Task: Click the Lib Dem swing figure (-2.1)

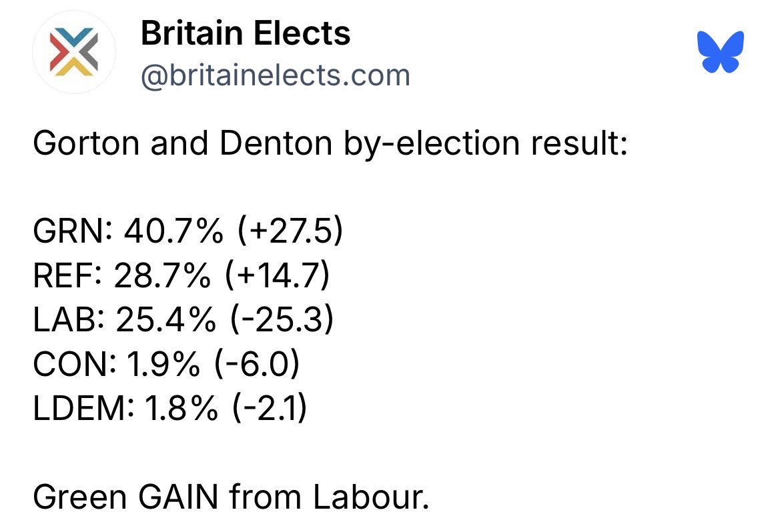Action: click(x=270, y=409)
